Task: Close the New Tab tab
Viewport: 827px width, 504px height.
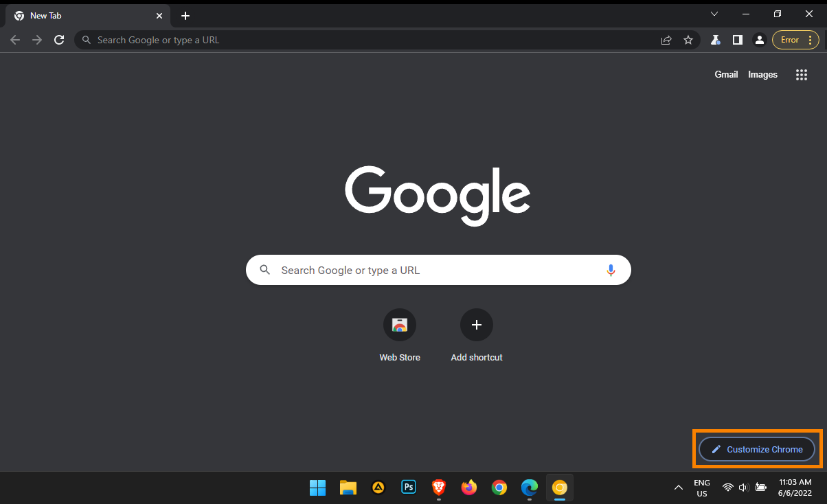Action: pyautogui.click(x=159, y=16)
